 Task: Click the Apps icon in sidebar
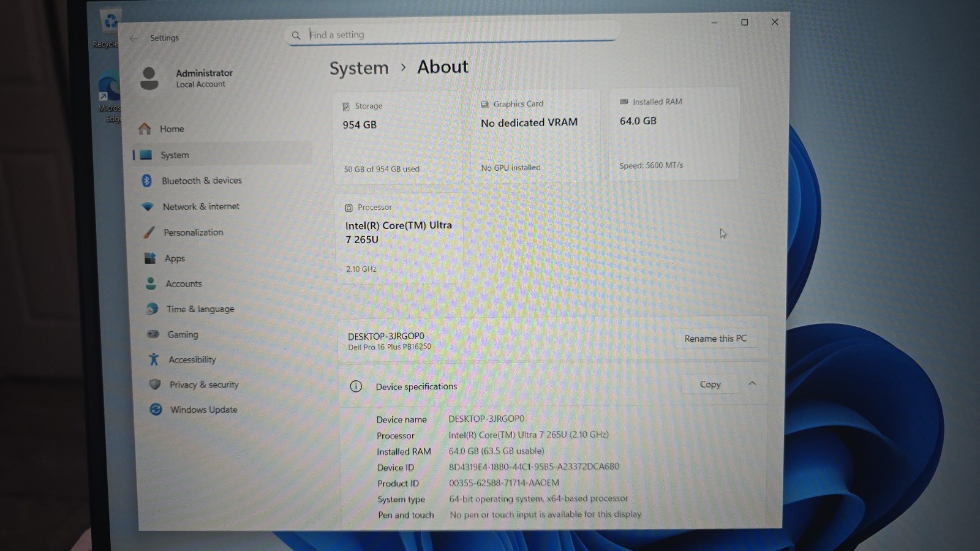click(150, 258)
